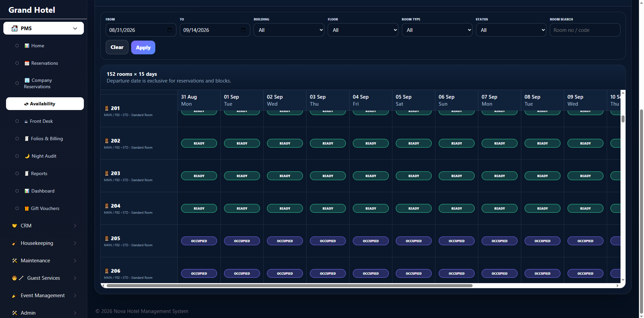Click the Folios & Billing document icon

[x=27, y=139]
